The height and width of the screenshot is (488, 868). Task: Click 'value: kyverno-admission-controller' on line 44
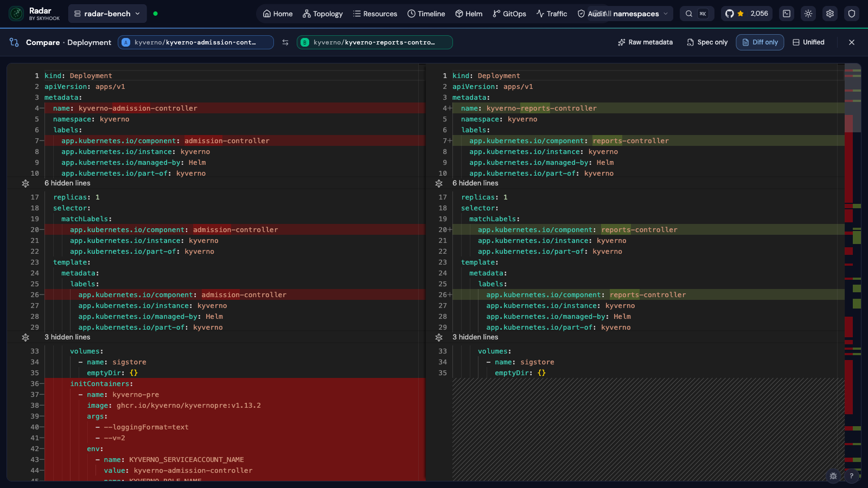178,471
